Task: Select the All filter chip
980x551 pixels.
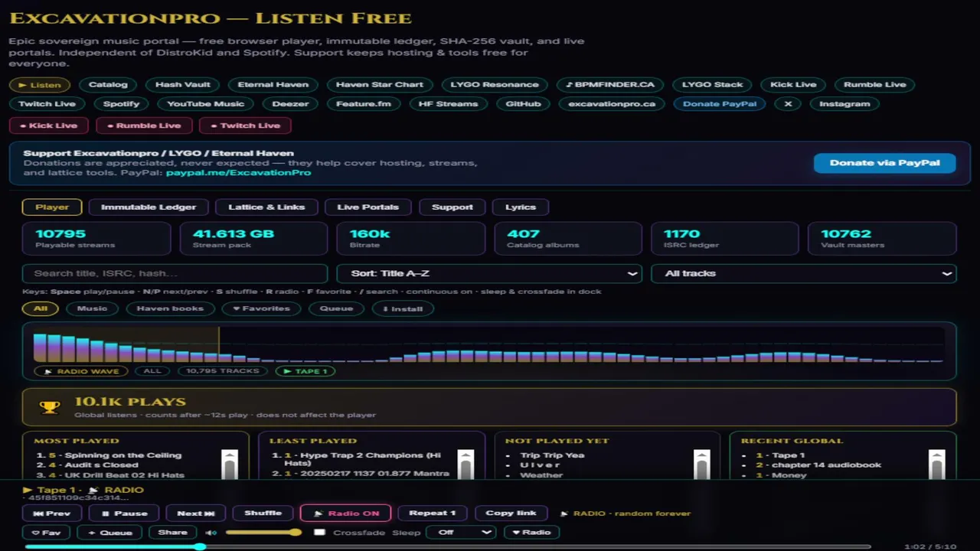Action: click(x=41, y=308)
